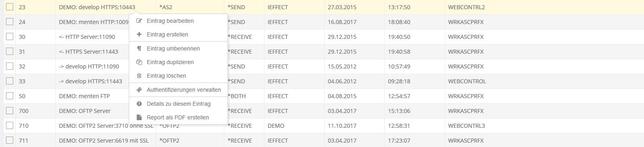This screenshot has height=147, width=644.
Task: Tick the checkbox for row 23
Action: (10, 7)
